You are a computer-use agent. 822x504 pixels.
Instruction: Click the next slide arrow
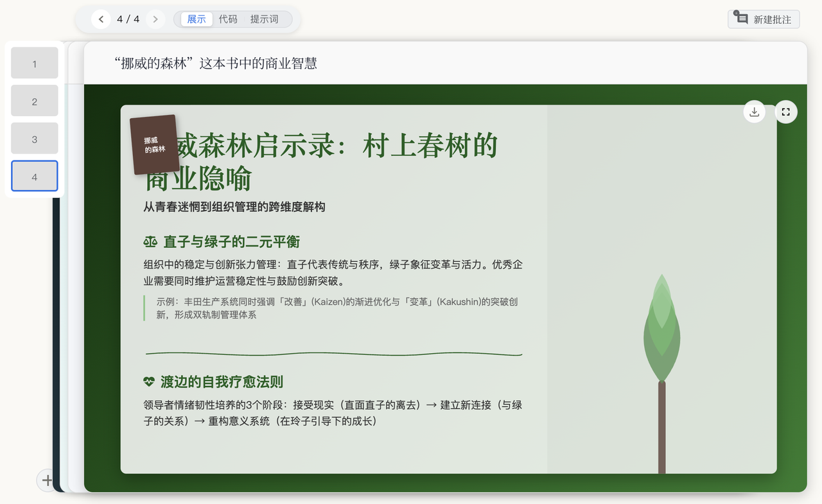pos(155,19)
